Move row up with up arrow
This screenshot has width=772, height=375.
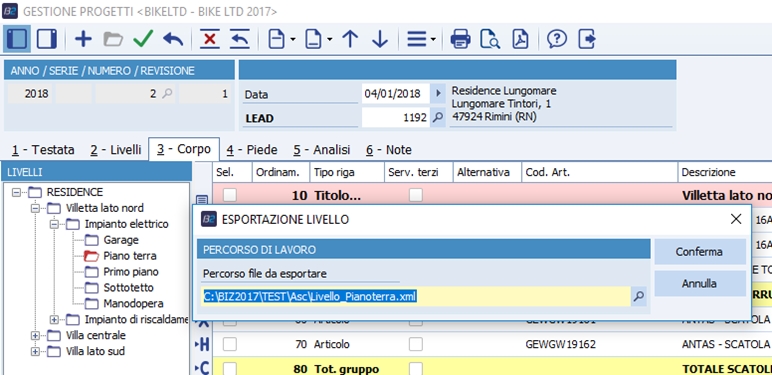(350, 39)
